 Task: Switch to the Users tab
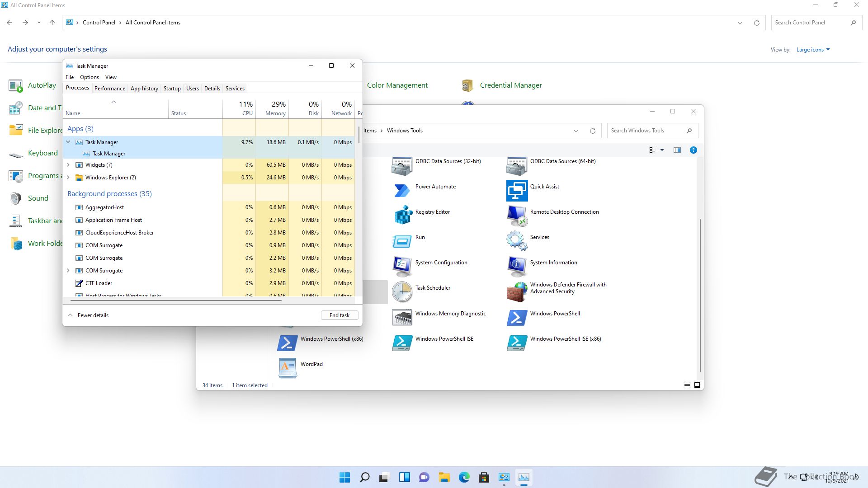(193, 89)
